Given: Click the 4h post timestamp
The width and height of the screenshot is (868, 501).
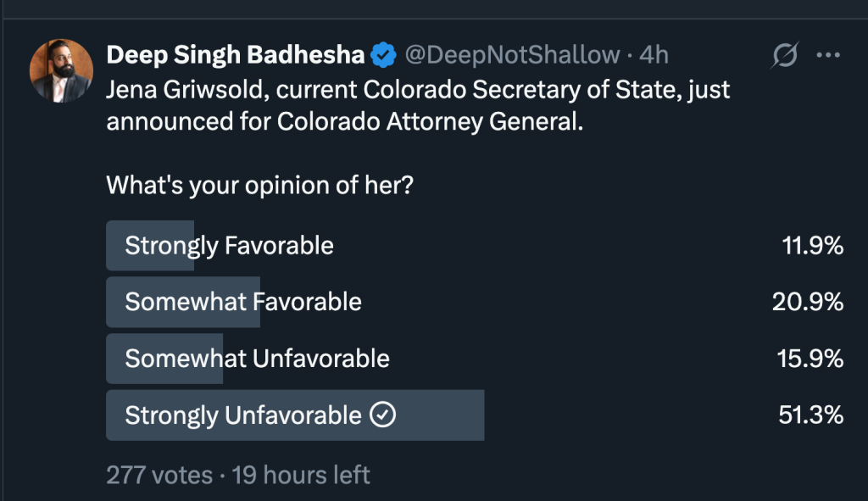Looking at the screenshot, I should pos(654,56).
